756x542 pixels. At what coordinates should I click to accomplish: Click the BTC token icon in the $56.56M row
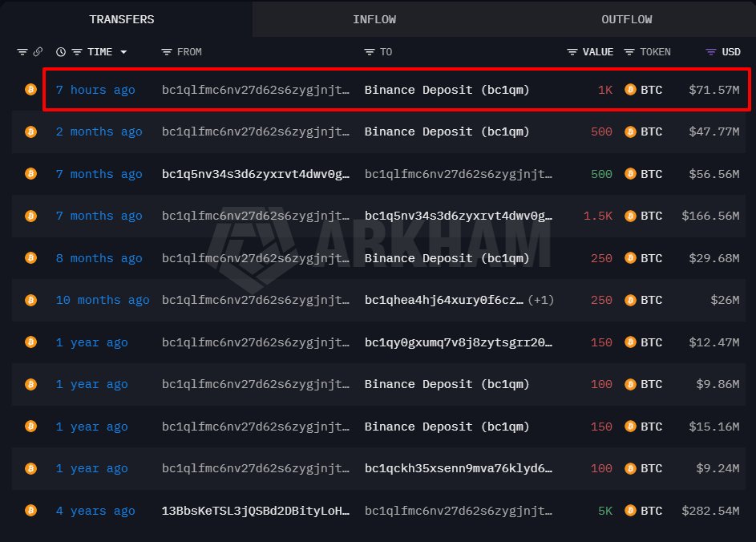click(x=630, y=174)
